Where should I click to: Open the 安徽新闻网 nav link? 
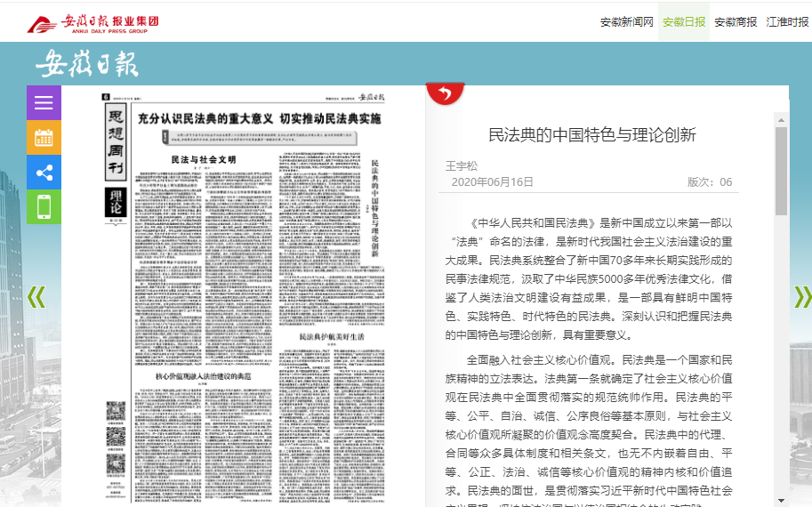[x=627, y=22]
